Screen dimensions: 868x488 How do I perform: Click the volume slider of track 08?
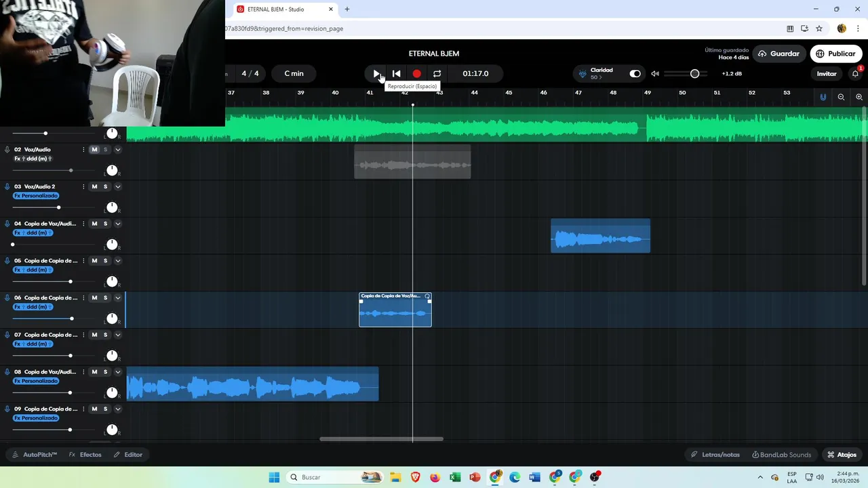pyautogui.click(x=53, y=392)
